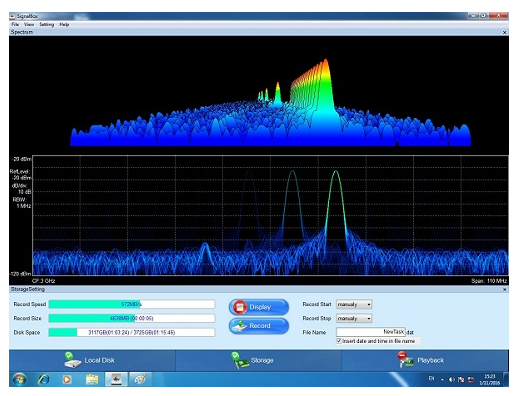
Task: Close the StorageSetting panel
Action: 504,289
